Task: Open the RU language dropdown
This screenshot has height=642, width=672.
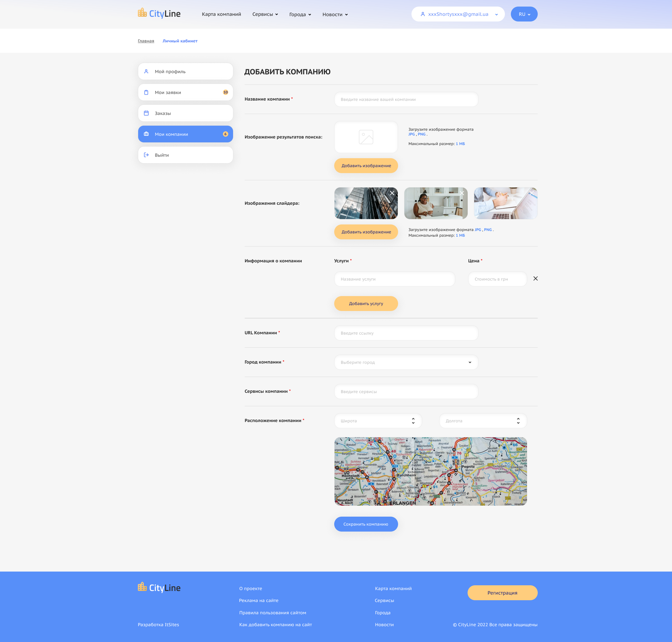Action: click(524, 14)
